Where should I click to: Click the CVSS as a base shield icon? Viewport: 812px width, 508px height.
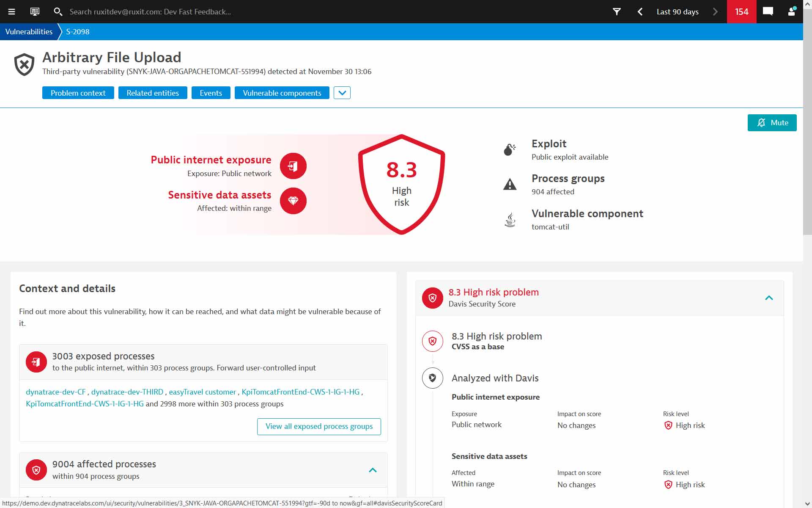click(x=432, y=341)
